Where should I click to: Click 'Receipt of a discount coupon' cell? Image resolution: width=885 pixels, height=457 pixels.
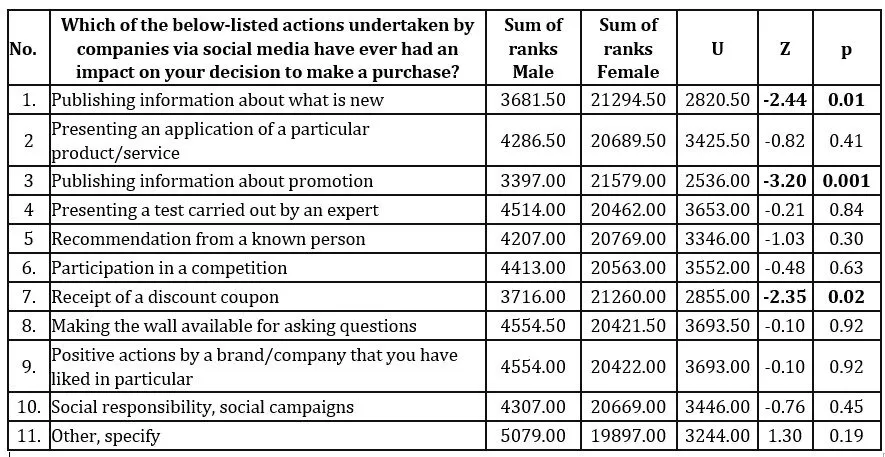tap(165, 297)
